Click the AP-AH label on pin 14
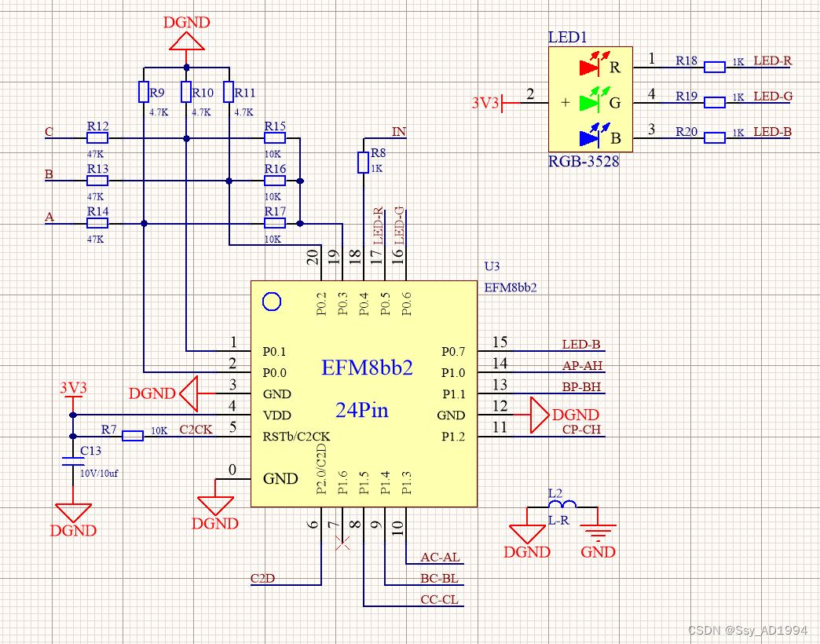This screenshot has width=820, height=644. tap(583, 366)
